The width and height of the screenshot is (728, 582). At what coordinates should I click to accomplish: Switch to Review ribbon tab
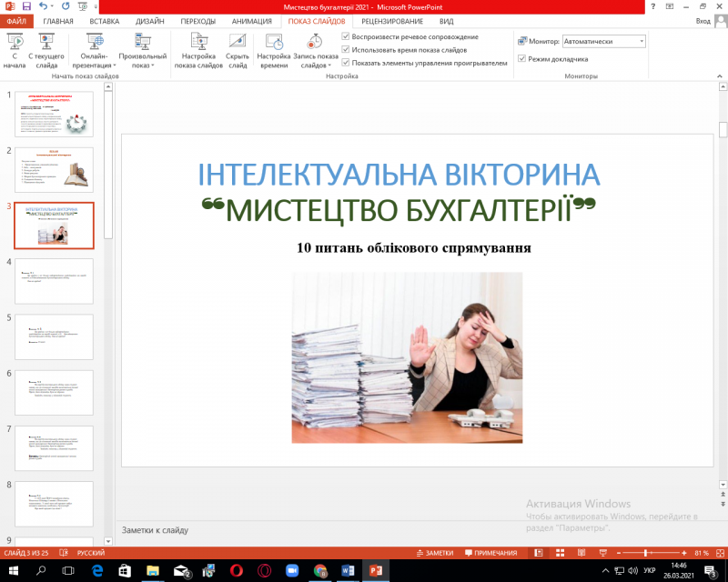[x=392, y=21]
